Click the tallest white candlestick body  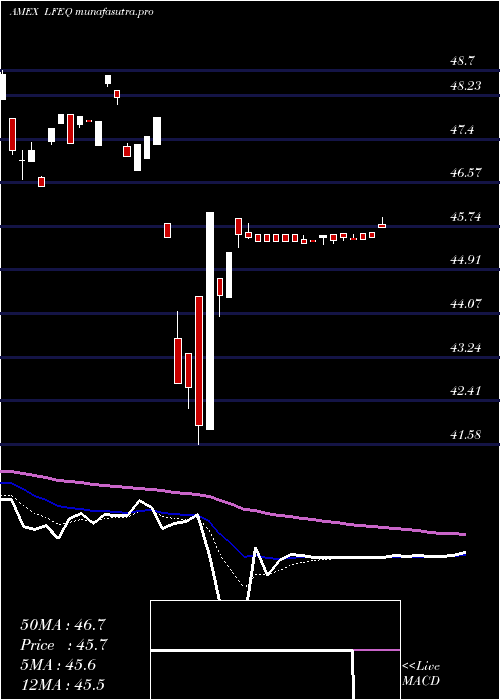pyautogui.click(x=210, y=321)
